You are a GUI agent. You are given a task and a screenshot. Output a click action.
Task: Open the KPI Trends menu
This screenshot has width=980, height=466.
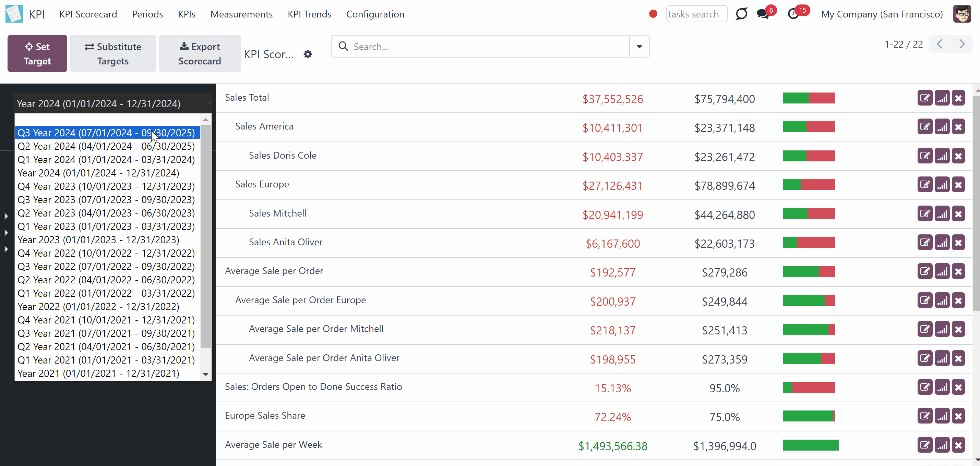click(309, 14)
